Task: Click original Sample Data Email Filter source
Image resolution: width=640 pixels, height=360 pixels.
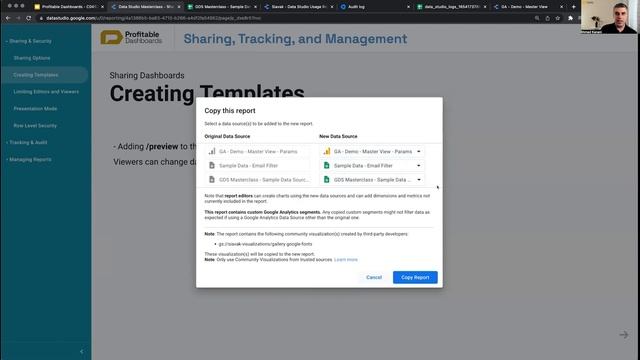Action: click(x=258, y=166)
